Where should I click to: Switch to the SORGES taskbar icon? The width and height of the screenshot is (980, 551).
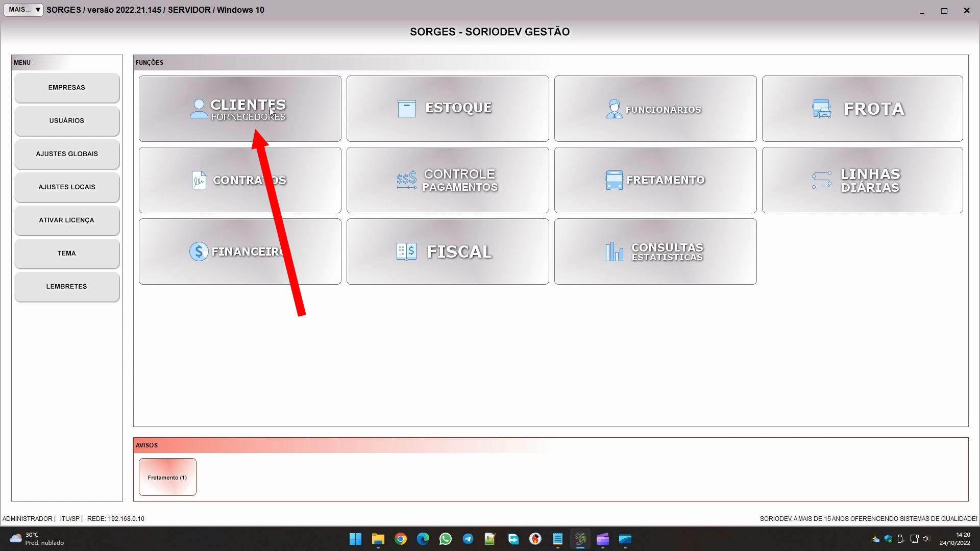(580, 539)
